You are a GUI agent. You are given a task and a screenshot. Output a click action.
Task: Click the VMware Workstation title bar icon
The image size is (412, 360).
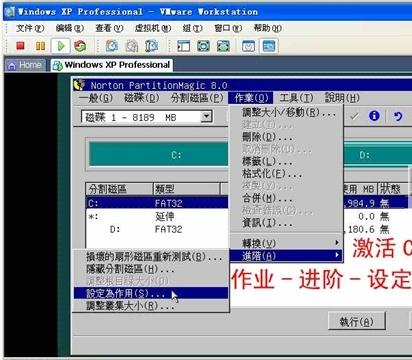point(10,11)
